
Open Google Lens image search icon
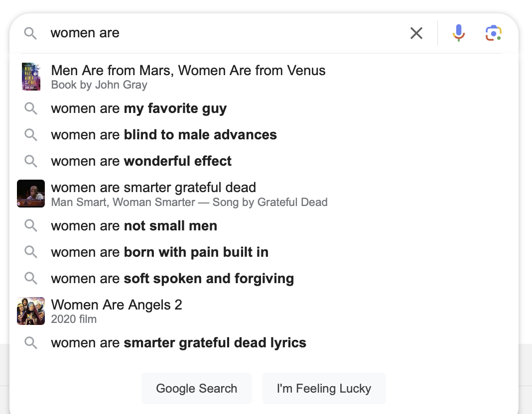point(493,33)
